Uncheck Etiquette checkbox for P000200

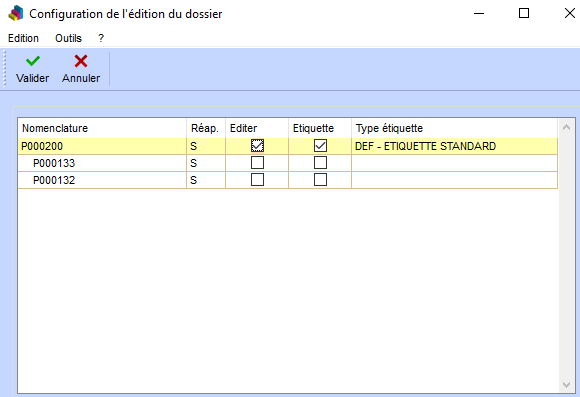tap(320, 146)
